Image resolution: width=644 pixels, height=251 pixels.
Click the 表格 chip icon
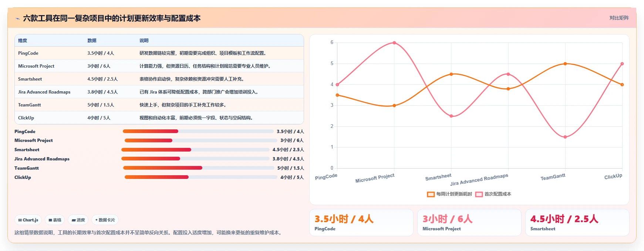click(50, 220)
